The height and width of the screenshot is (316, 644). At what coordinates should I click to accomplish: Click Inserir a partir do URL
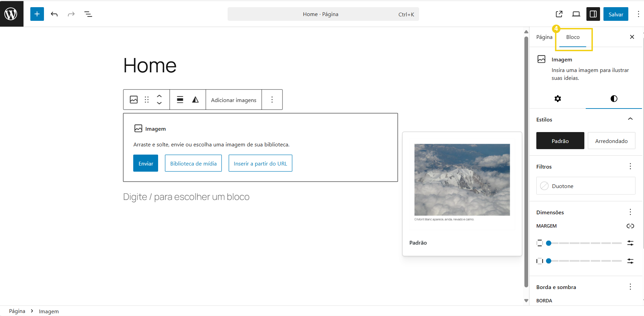click(x=260, y=163)
